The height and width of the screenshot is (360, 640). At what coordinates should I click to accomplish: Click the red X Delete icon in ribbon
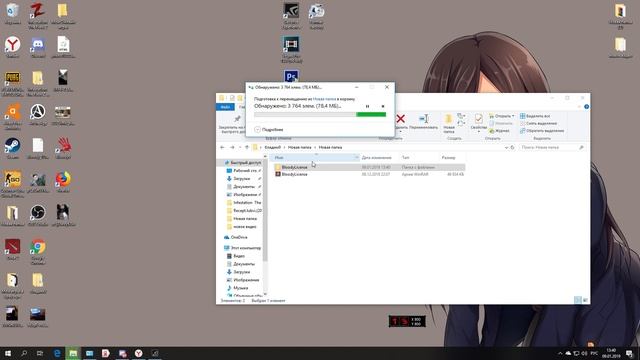pos(400,119)
